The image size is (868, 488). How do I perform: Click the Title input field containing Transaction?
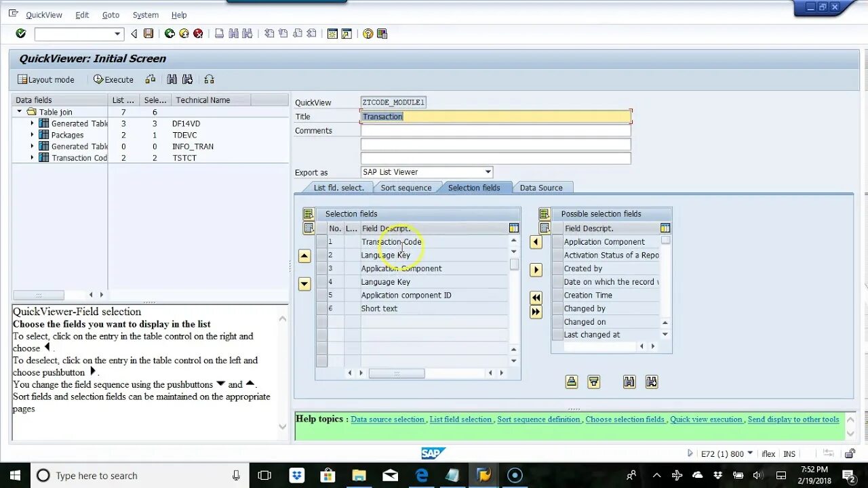coord(496,117)
